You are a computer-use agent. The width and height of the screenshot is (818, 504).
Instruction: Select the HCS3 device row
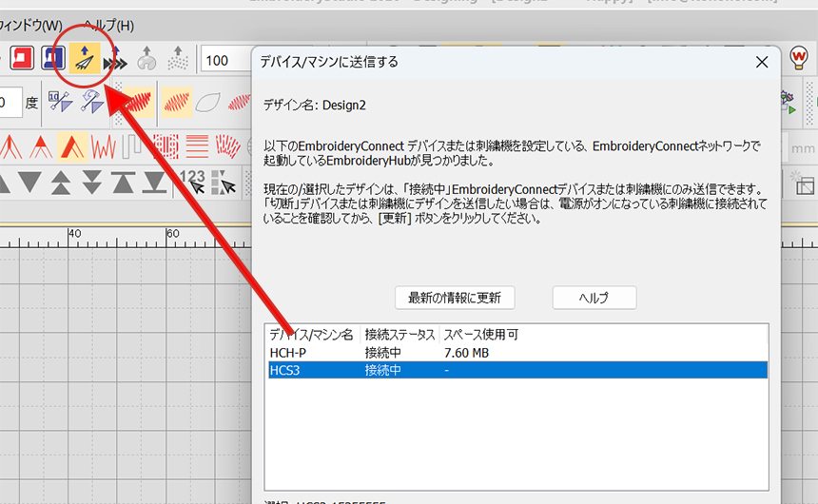(x=517, y=370)
